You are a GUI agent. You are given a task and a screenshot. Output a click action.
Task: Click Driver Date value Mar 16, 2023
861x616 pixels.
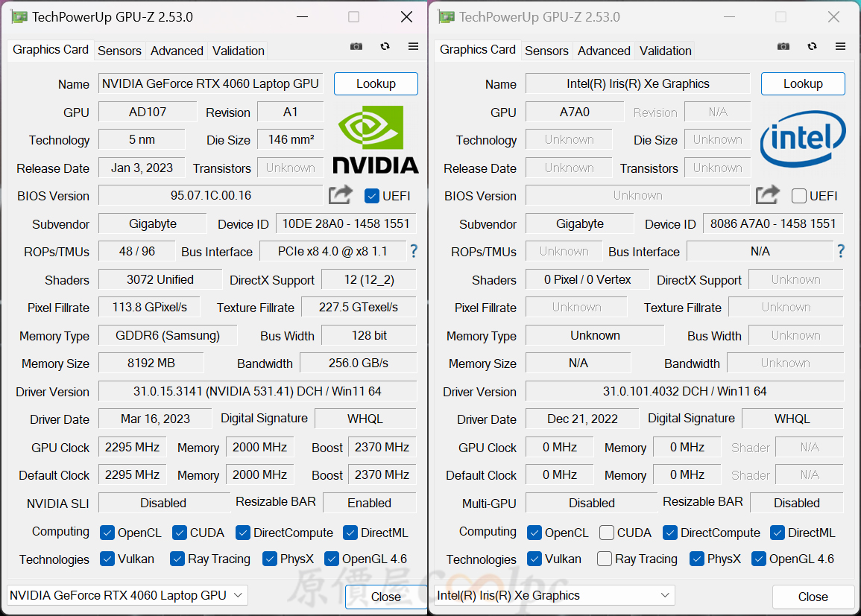[155, 419]
